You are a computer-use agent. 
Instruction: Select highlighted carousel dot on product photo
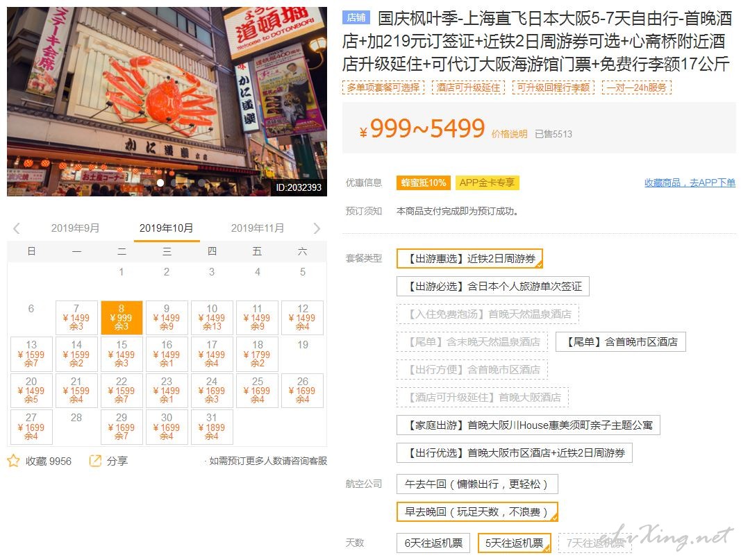coord(160,183)
